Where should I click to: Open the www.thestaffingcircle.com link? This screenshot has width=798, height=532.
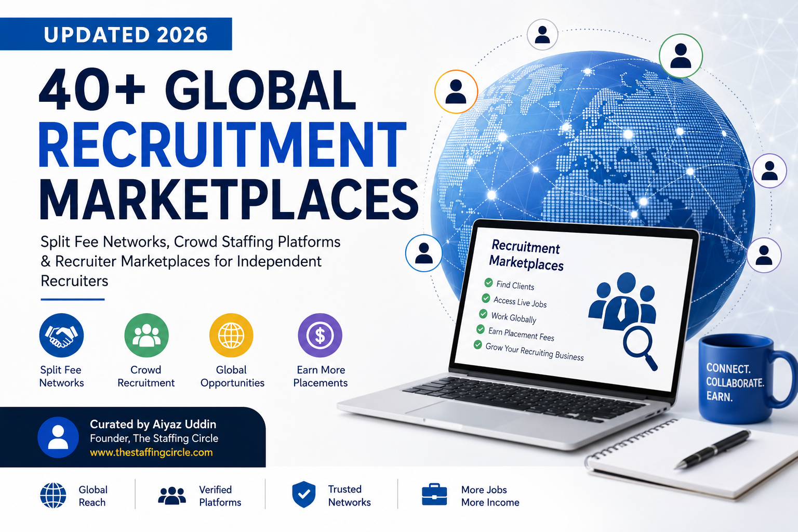click(151, 453)
